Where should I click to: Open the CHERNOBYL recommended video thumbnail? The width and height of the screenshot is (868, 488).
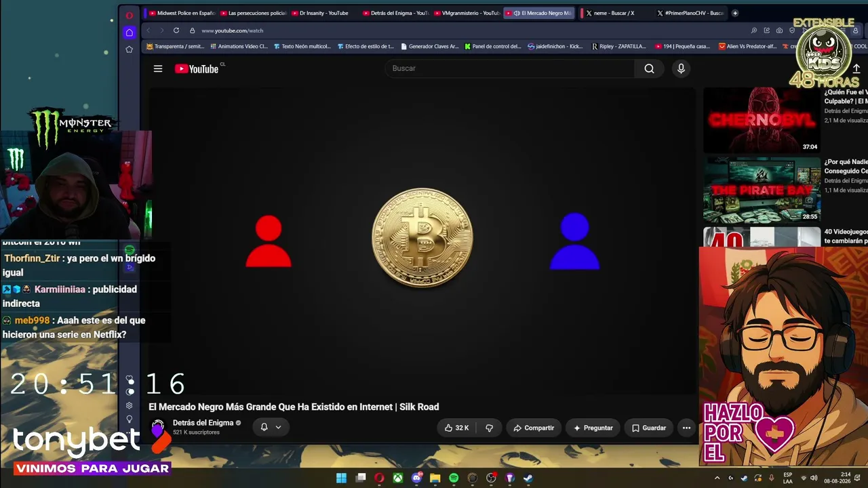(762, 120)
